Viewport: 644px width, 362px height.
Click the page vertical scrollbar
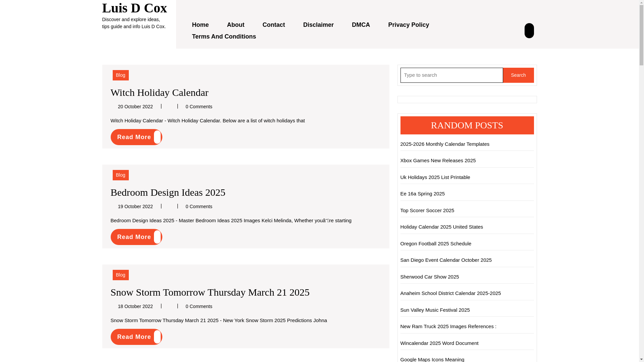pyautogui.click(x=642, y=181)
